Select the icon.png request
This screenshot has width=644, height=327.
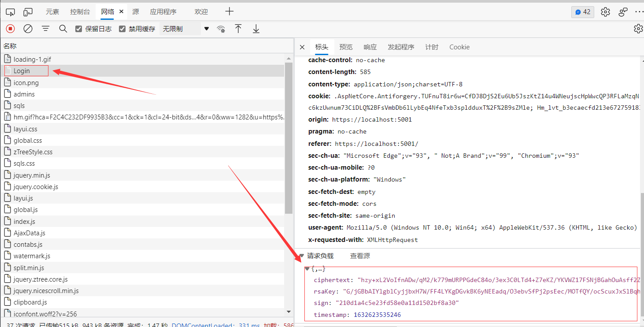[142, 82]
